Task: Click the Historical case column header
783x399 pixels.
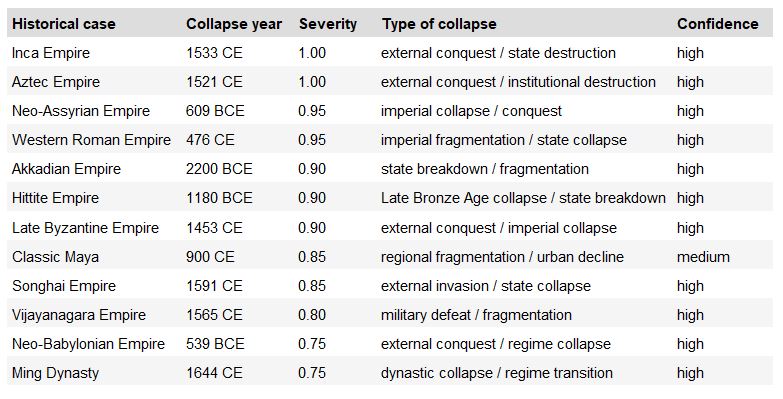Action: (63, 24)
